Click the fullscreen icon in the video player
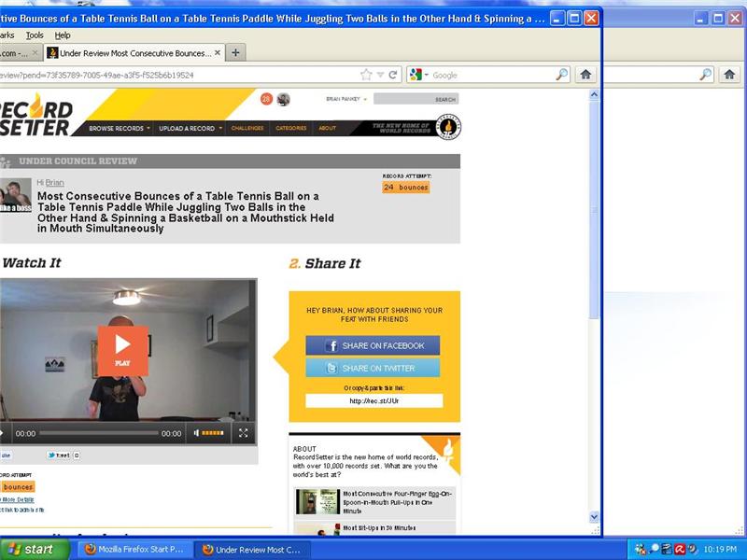This screenshot has width=747, height=560. [x=244, y=433]
